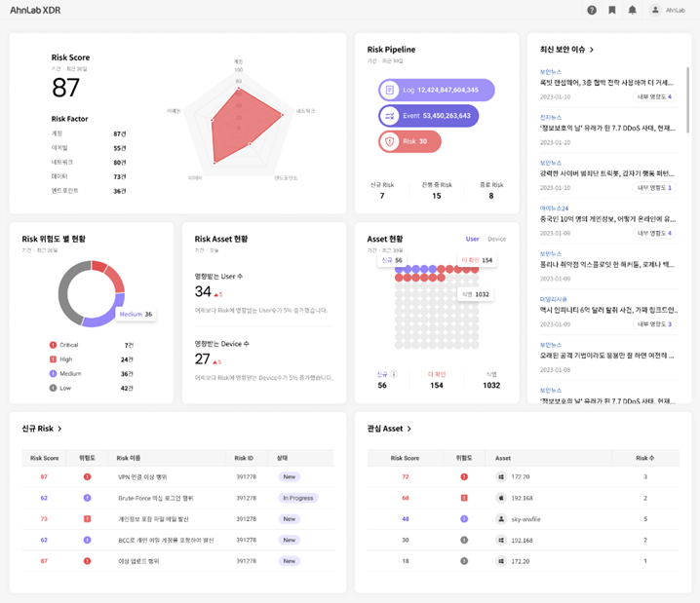Click 영향받는 User 수 value 34
This screenshot has width=700, height=603.
(x=203, y=291)
